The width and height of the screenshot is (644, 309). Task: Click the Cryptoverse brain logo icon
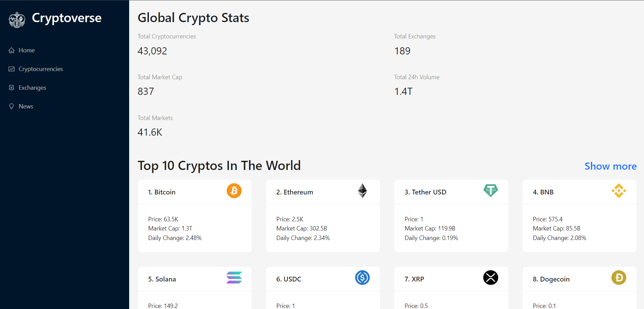(x=17, y=20)
